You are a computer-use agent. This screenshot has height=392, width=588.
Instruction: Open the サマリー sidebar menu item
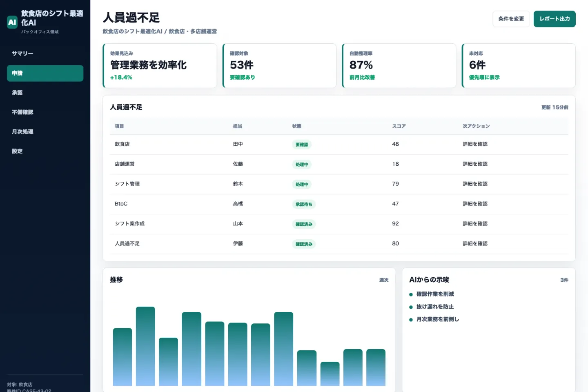45,53
